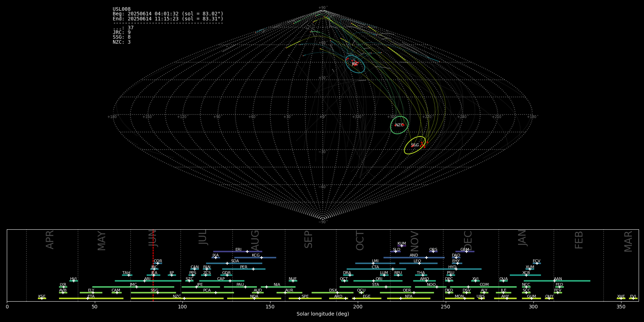Select the KUM shower bar in the timeline
644x322 pixels.
coord(401,246)
